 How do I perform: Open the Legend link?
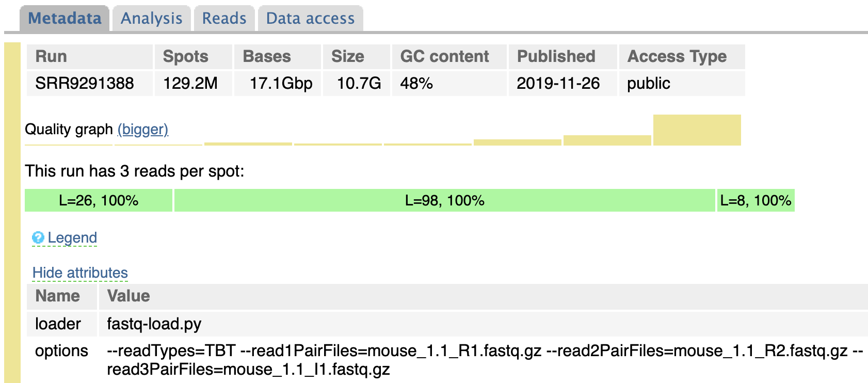click(72, 237)
